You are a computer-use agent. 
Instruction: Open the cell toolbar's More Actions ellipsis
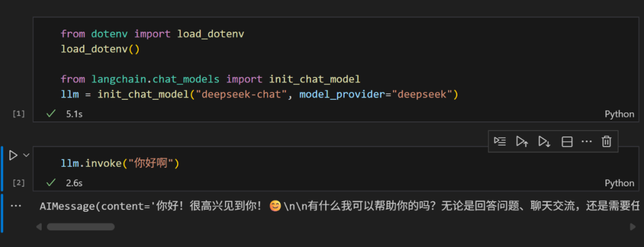(x=587, y=141)
